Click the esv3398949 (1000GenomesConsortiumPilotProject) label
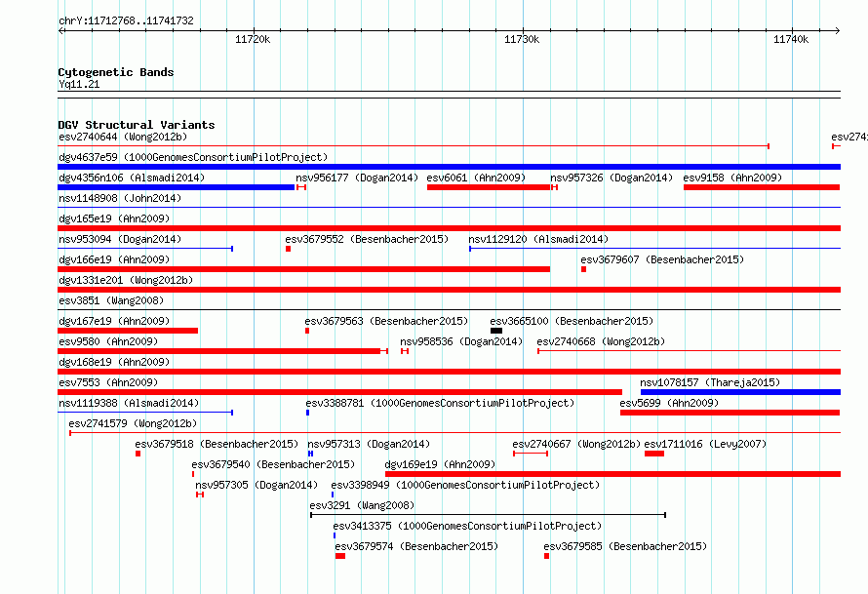868x594 pixels. point(465,485)
